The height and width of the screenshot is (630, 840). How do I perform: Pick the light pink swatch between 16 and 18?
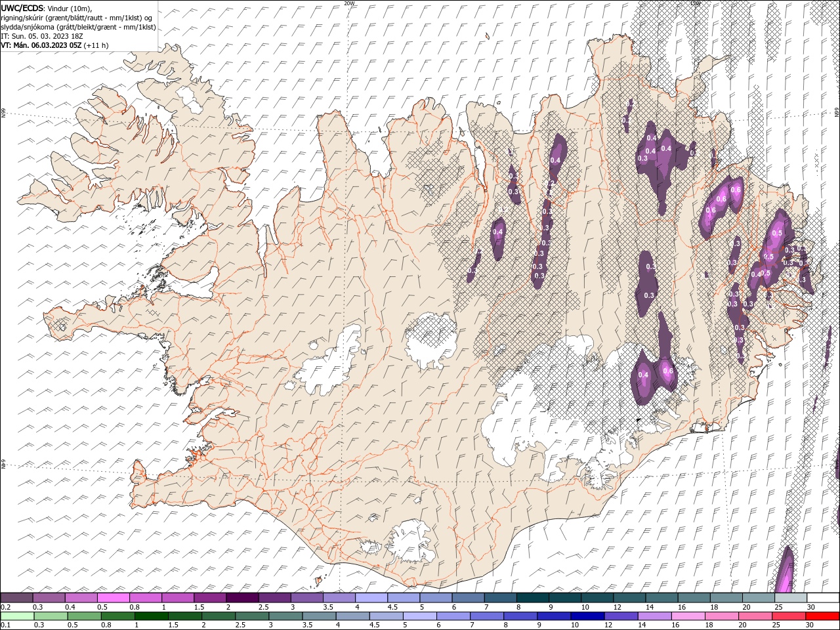pos(688,616)
